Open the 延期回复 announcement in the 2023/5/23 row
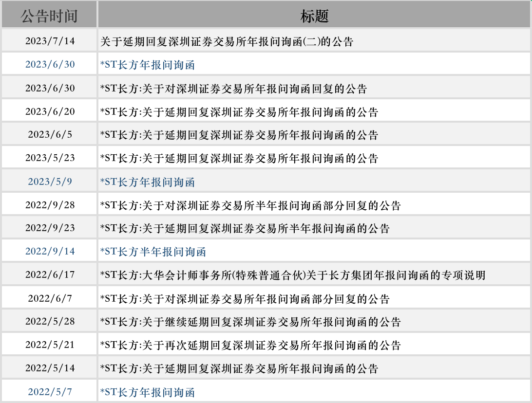 tap(239, 158)
